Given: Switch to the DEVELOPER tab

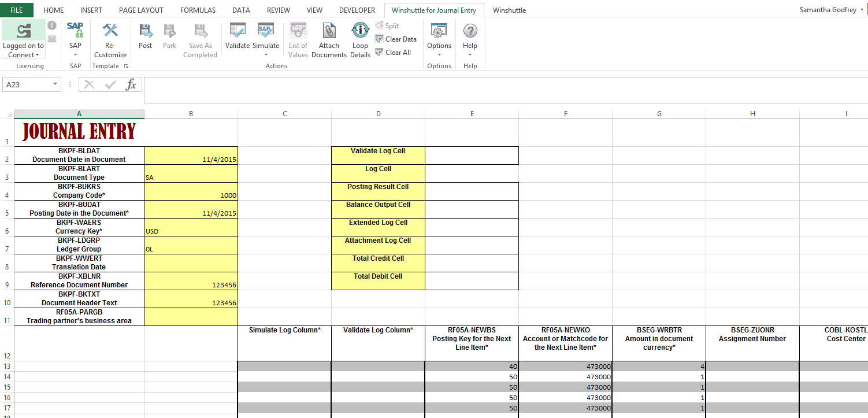Looking at the screenshot, I should (357, 10).
